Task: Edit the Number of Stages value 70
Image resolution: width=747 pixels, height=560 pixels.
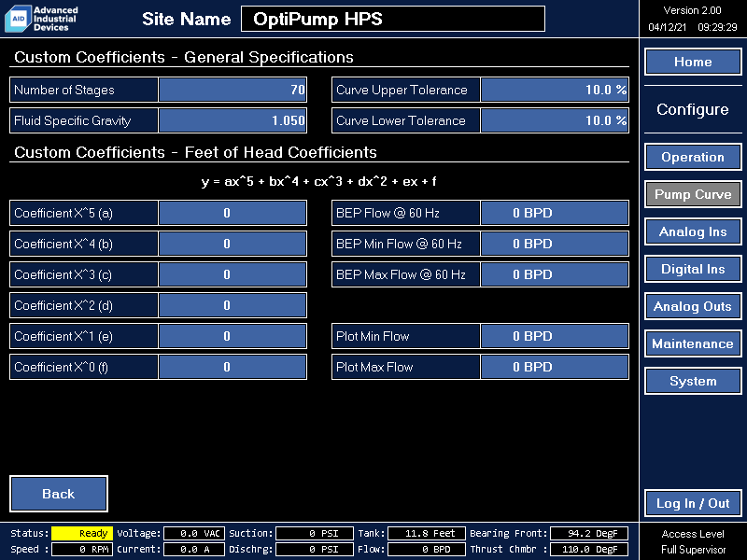Action: click(233, 90)
